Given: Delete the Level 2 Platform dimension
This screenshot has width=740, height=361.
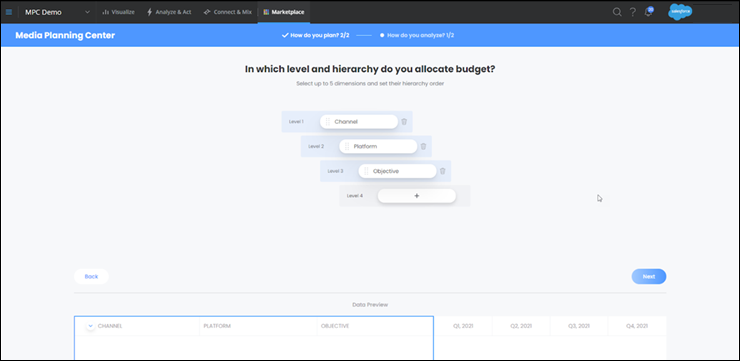Looking at the screenshot, I should tap(423, 146).
